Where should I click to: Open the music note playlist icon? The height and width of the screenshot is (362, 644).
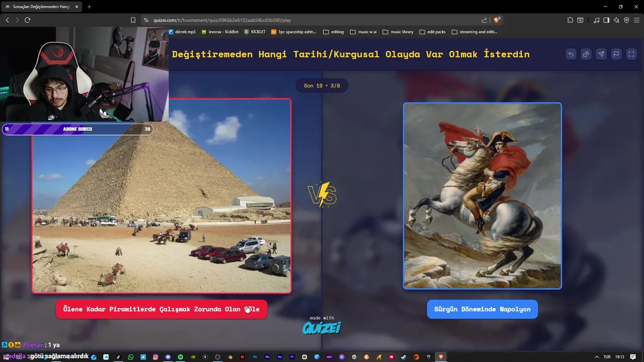coord(596,20)
